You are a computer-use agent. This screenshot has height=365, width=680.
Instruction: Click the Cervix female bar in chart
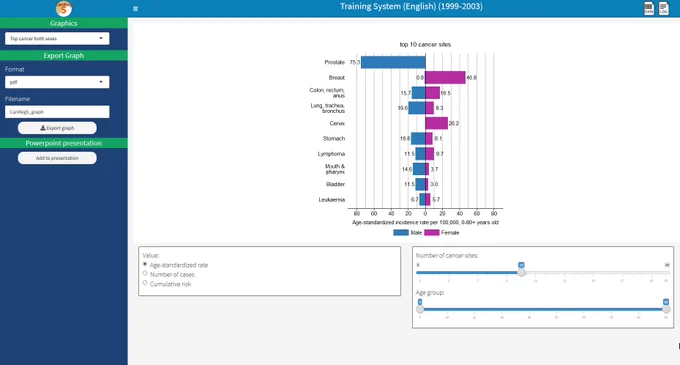pos(437,123)
